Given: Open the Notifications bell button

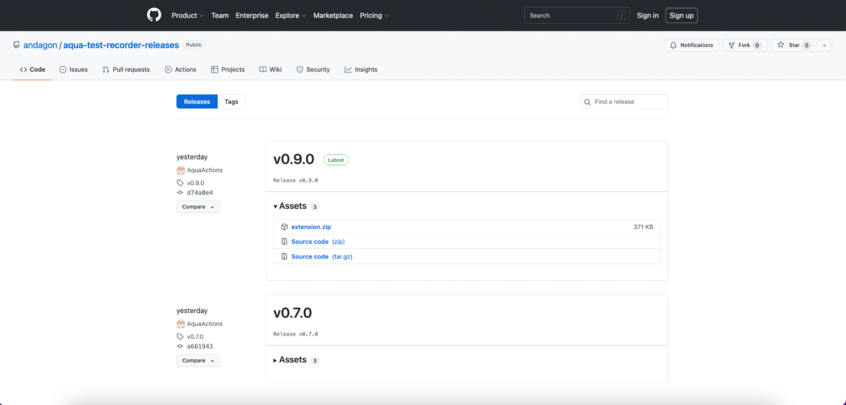Looking at the screenshot, I should click(x=691, y=45).
